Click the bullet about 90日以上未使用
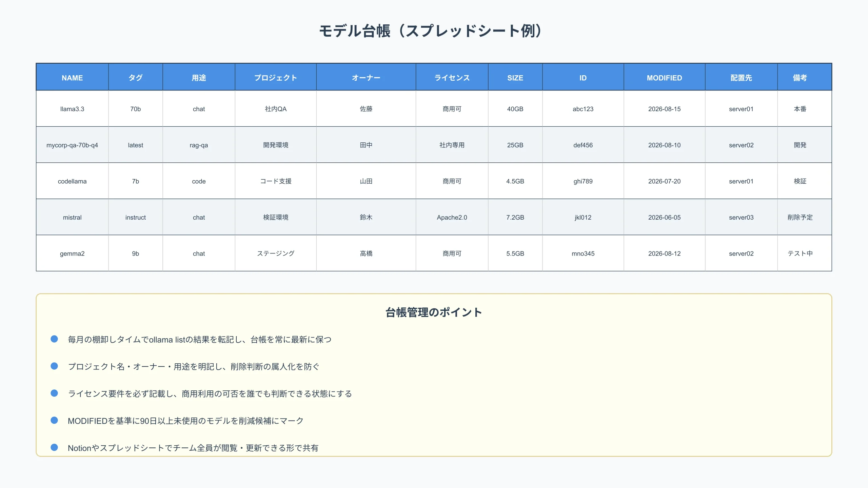This screenshot has height=488, width=868. [185, 421]
